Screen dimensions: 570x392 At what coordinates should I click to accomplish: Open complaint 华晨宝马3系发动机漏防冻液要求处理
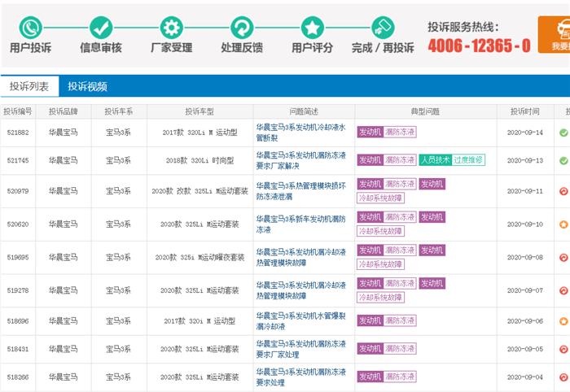301,377
